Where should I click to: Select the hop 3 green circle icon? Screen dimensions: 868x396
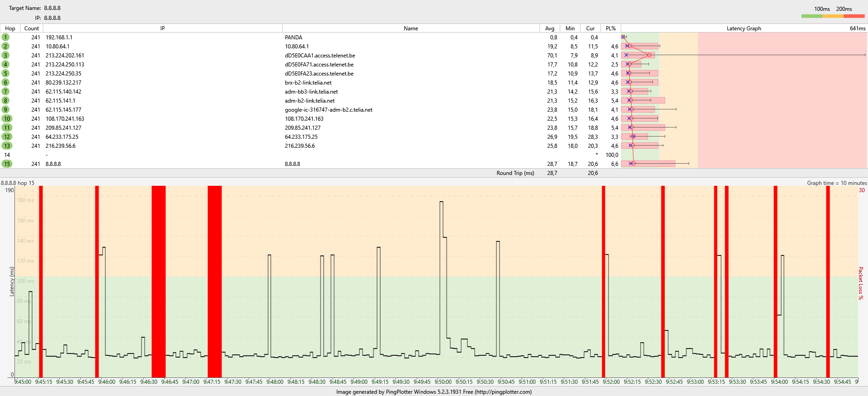pos(5,56)
